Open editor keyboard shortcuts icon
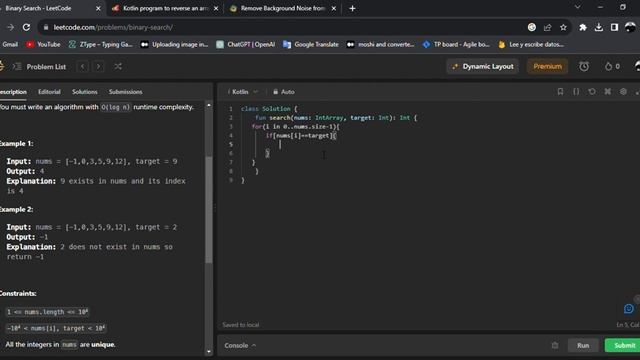 607,92
